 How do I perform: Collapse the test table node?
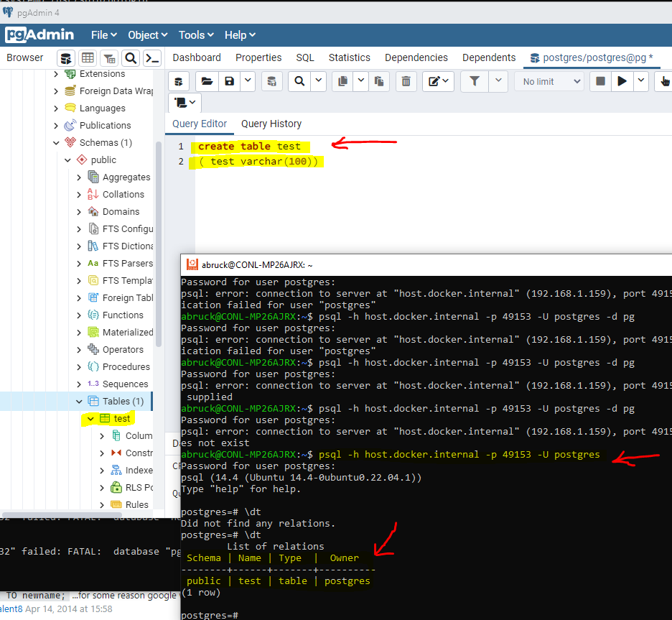[x=90, y=418]
